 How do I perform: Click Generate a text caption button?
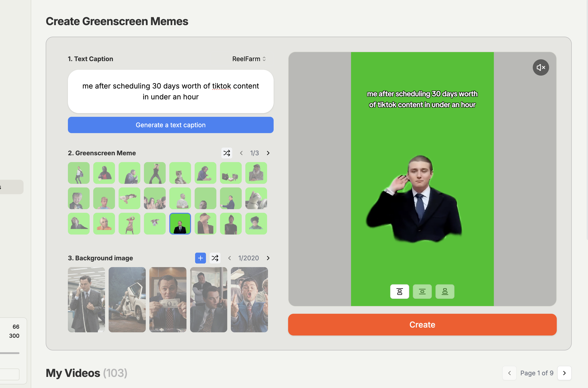(170, 125)
